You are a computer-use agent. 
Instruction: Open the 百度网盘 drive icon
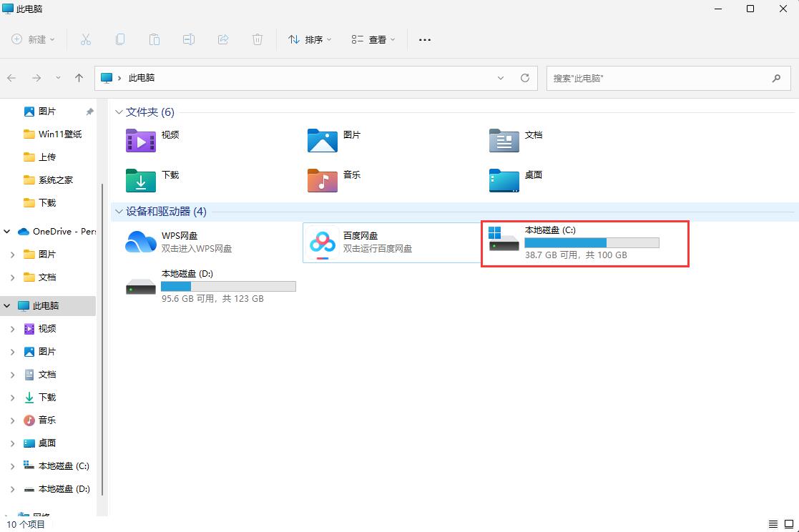pos(322,242)
